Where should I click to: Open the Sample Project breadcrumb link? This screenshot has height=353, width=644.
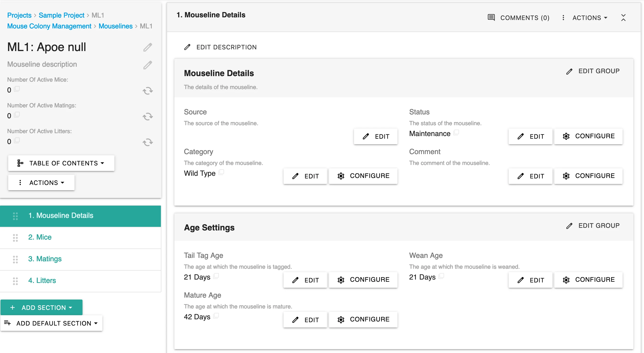point(62,15)
